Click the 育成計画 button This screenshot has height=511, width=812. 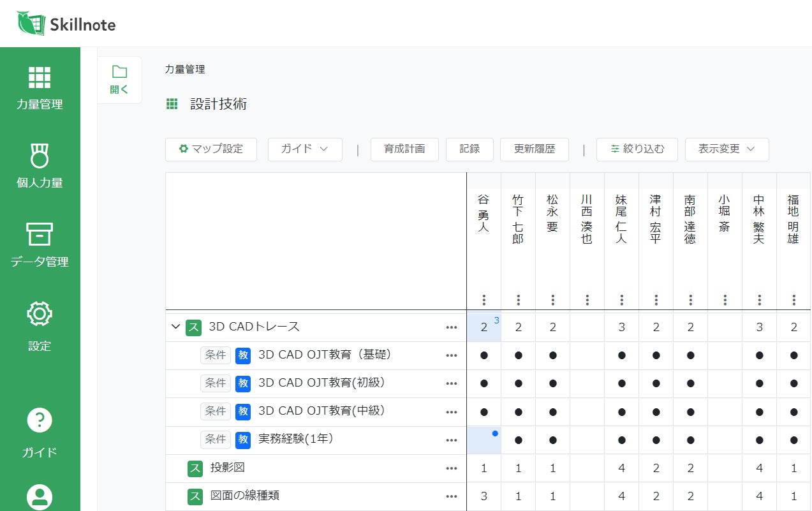404,149
